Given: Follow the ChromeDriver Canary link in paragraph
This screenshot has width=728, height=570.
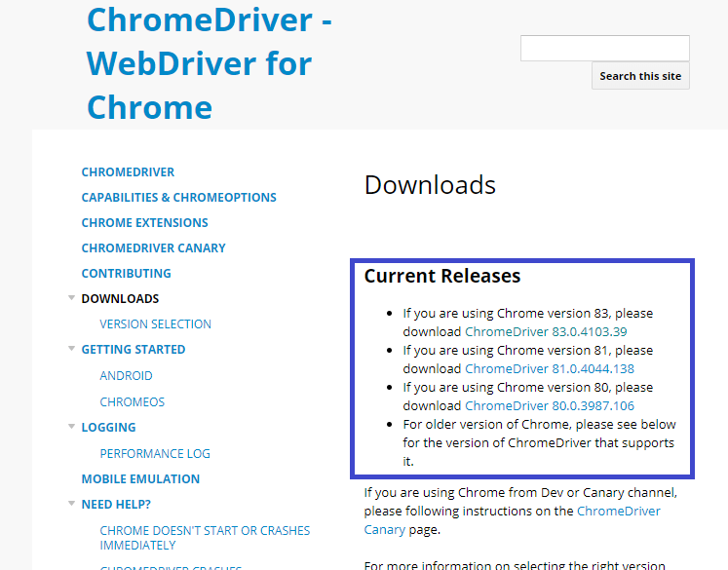Looking at the screenshot, I should 512,520.
